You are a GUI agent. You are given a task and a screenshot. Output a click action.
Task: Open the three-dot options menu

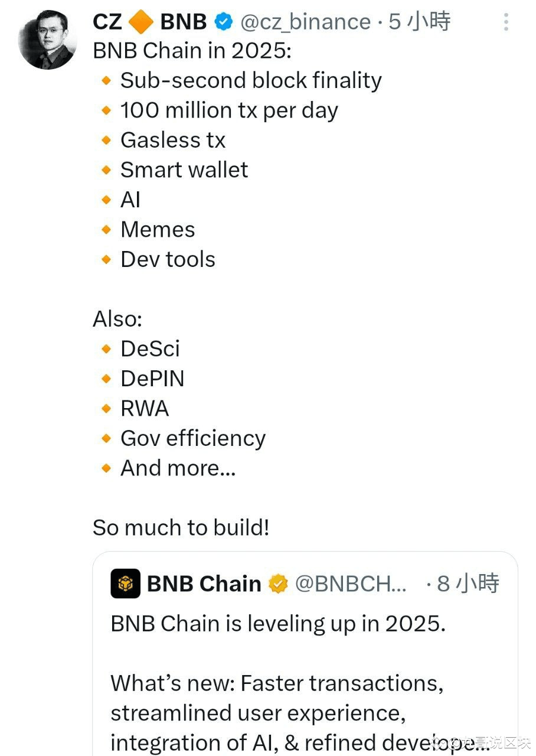(506, 21)
